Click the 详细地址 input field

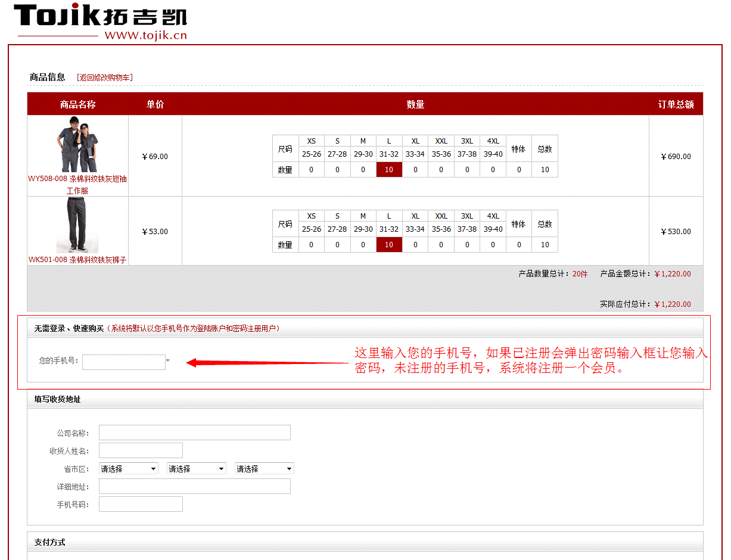coord(194,486)
